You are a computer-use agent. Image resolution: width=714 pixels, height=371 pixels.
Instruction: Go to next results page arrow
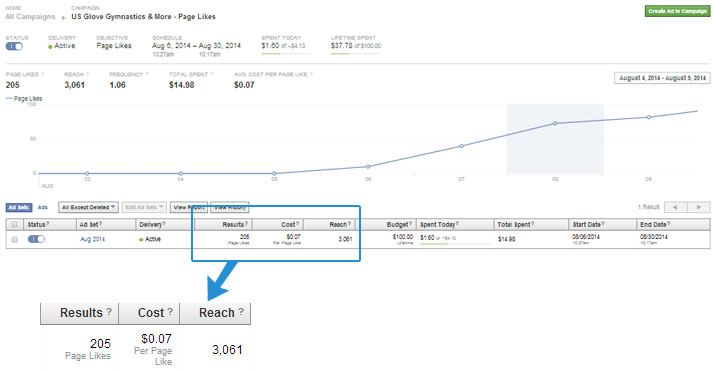(x=699, y=207)
